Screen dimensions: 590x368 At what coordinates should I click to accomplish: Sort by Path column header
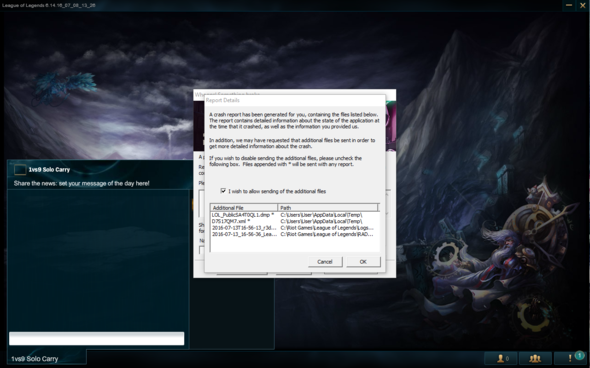tap(327, 208)
